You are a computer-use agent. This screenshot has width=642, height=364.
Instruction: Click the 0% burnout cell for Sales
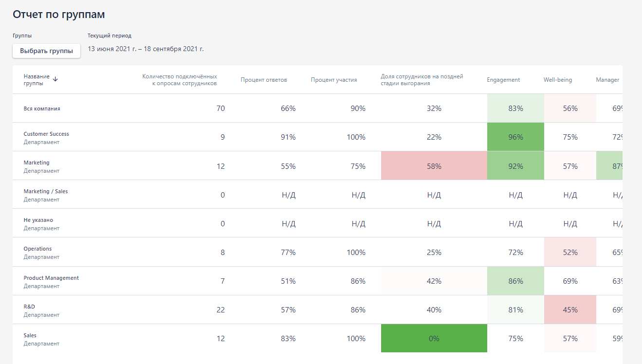point(434,338)
